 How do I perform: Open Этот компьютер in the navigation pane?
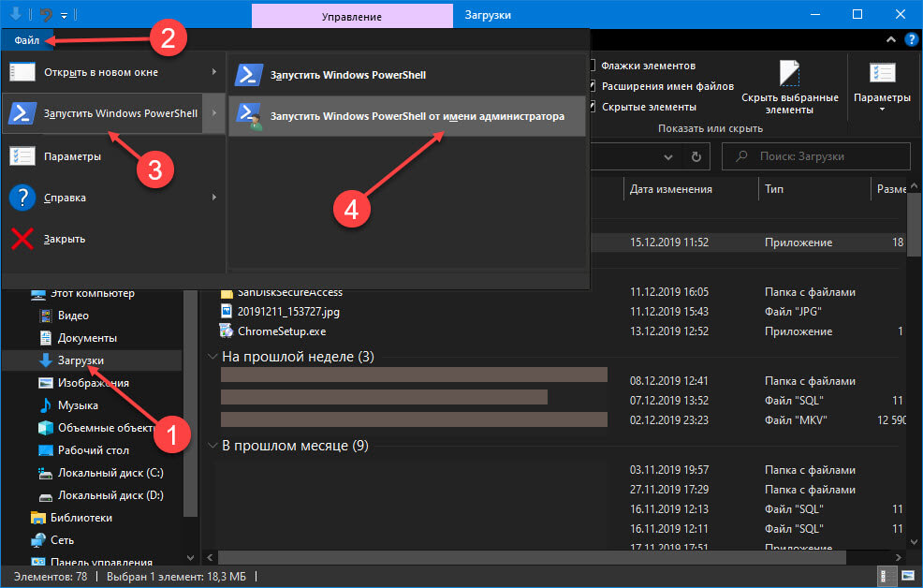click(93, 293)
